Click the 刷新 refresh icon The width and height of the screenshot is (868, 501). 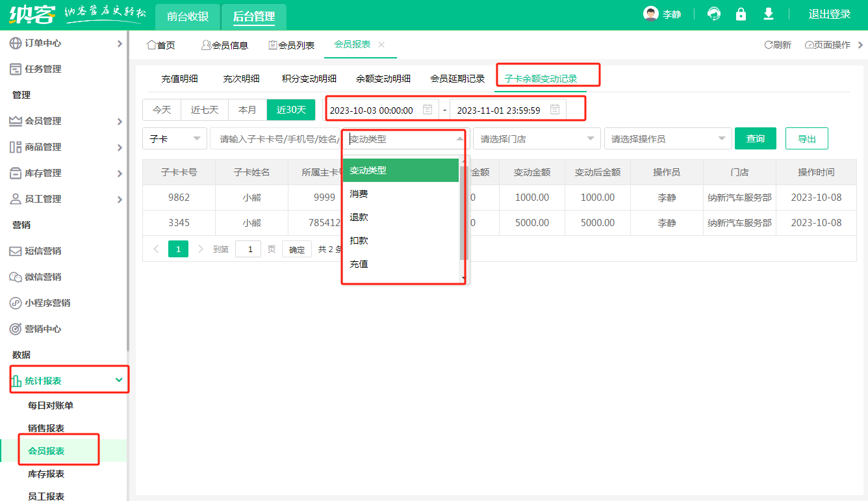coord(778,44)
